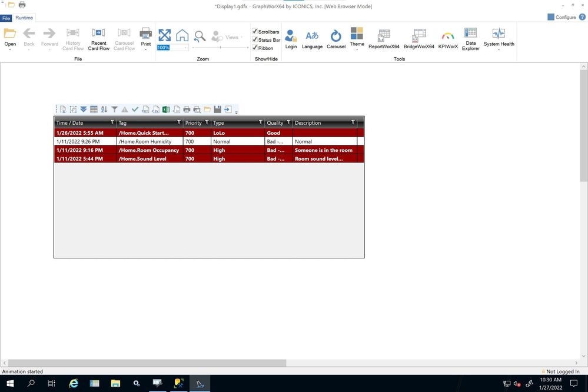Viewport: 588px width, 392px height.
Task: Export alarms to CSV file
Action: 155,109
